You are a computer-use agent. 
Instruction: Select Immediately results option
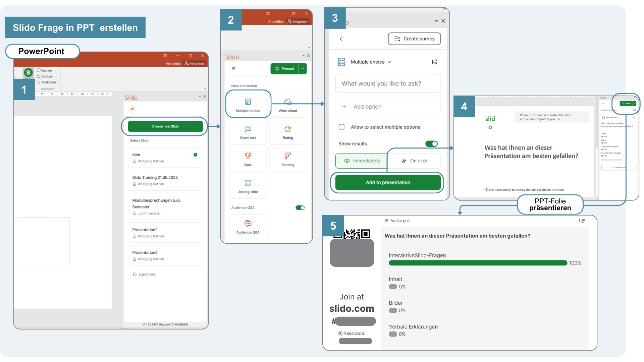tap(362, 161)
